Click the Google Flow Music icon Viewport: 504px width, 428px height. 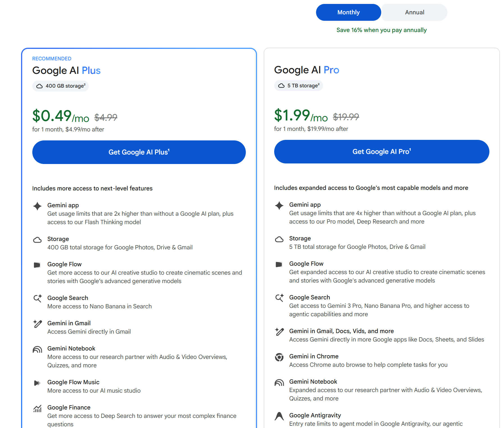tap(37, 383)
